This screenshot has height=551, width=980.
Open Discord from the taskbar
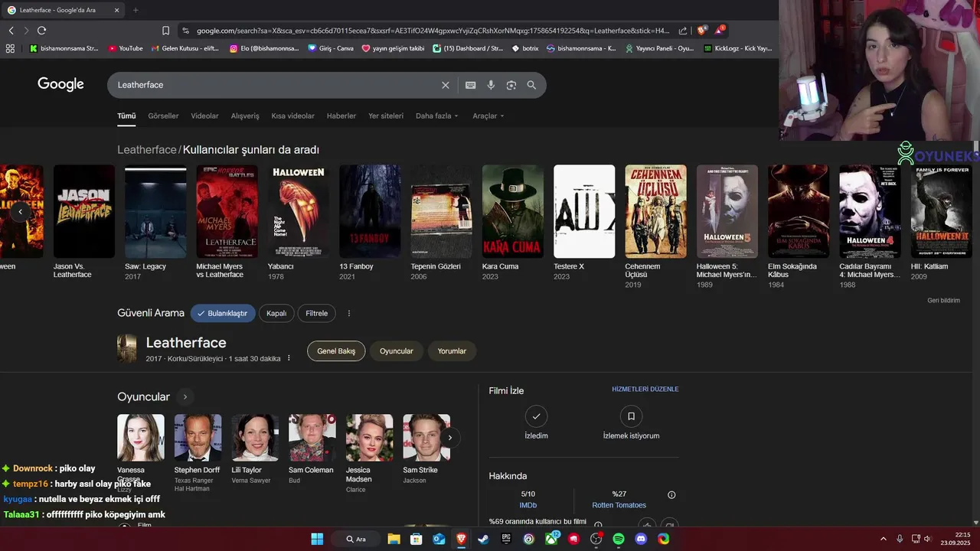point(641,539)
